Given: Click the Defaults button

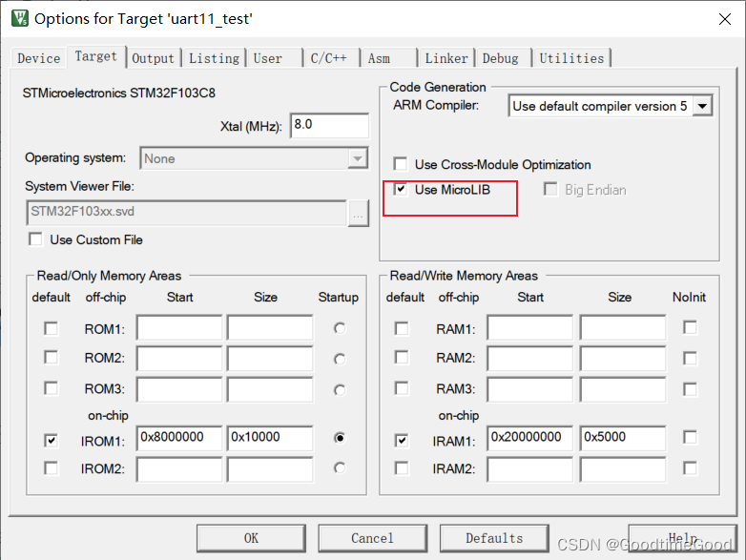Looking at the screenshot, I should (x=494, y=538).
